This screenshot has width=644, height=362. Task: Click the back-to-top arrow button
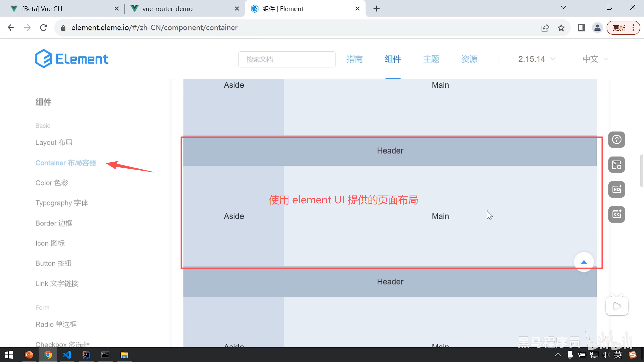click(584, 262)
